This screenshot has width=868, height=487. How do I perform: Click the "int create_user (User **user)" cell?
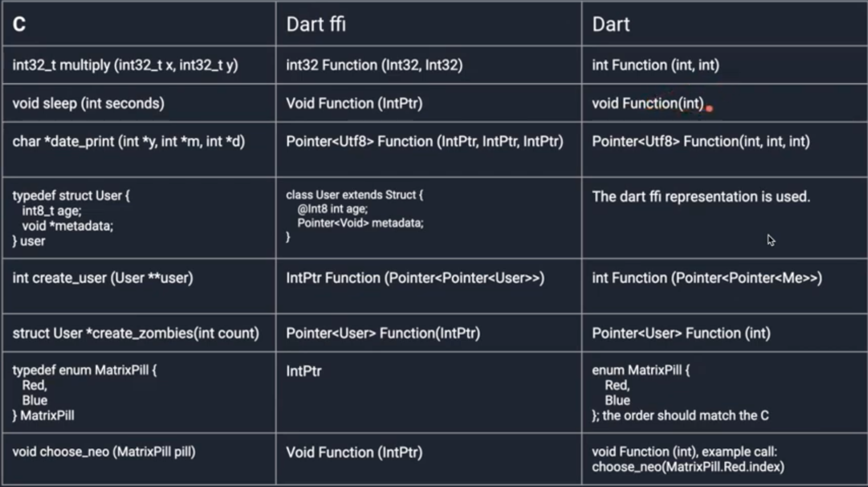(103, 278)
